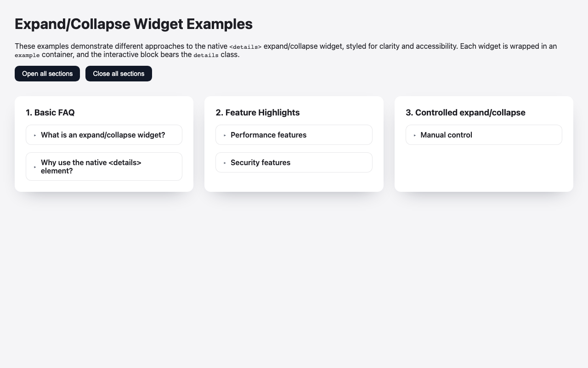Expand the "Security features" disclosure widget

[x=260, y=162]
